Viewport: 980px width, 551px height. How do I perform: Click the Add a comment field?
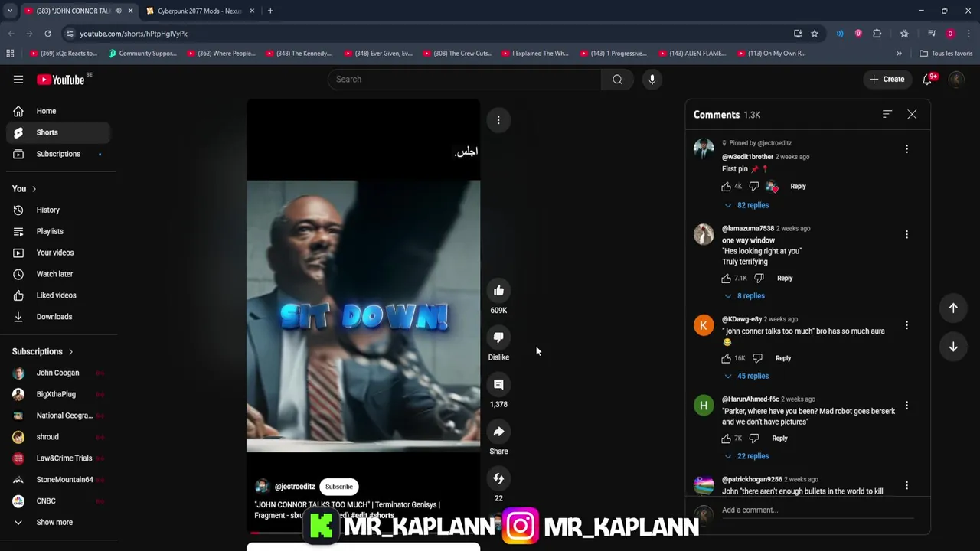tap(818, 510)
